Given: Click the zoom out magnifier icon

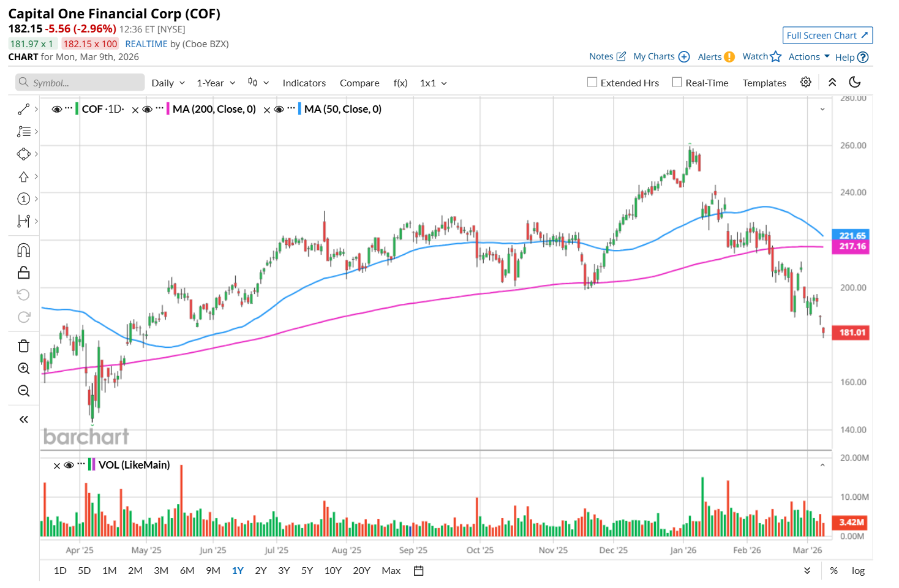Looking at the screenshot, I should click(23, 391).
